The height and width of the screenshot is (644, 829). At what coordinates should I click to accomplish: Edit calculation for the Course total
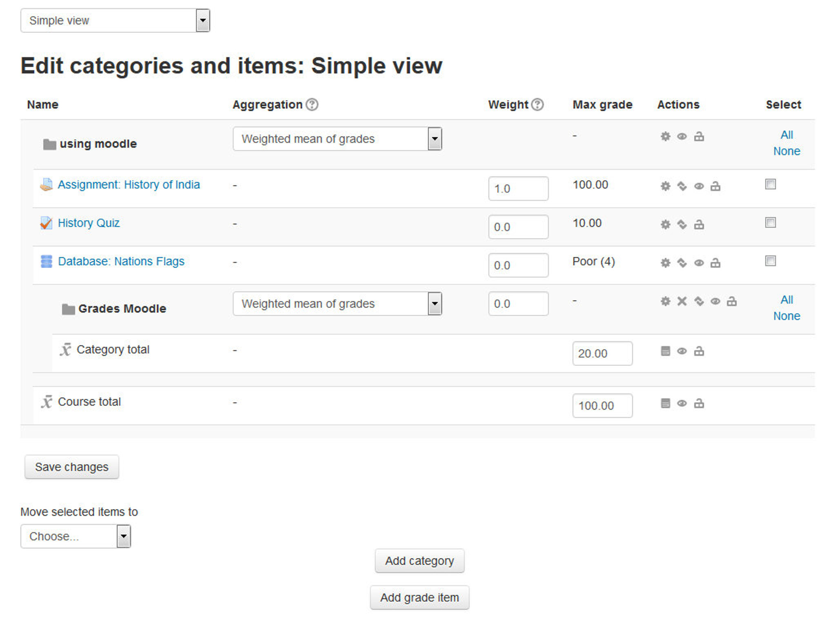point(666,403)
